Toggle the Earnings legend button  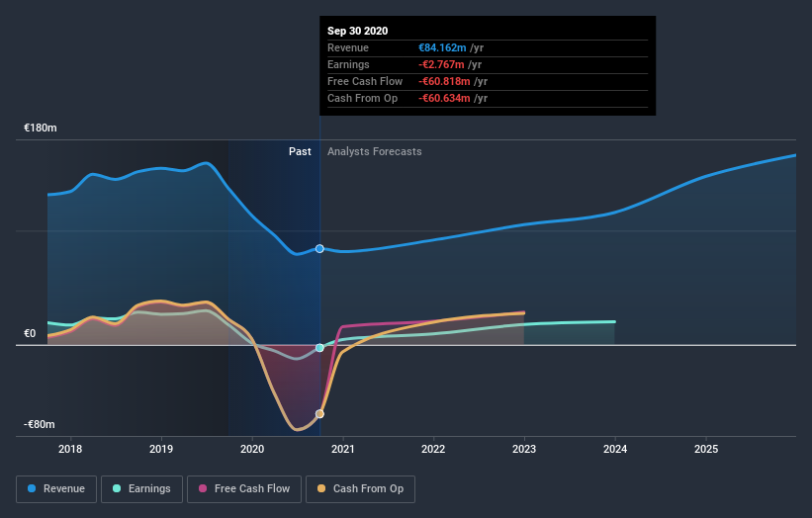[x=141, y=489]
